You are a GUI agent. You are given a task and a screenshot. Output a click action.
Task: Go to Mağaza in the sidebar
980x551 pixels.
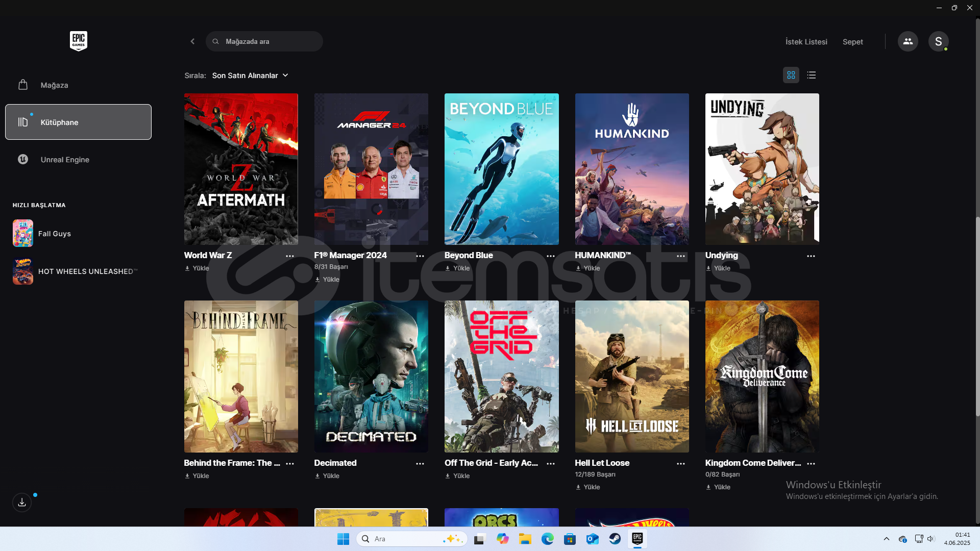(54, 85)
